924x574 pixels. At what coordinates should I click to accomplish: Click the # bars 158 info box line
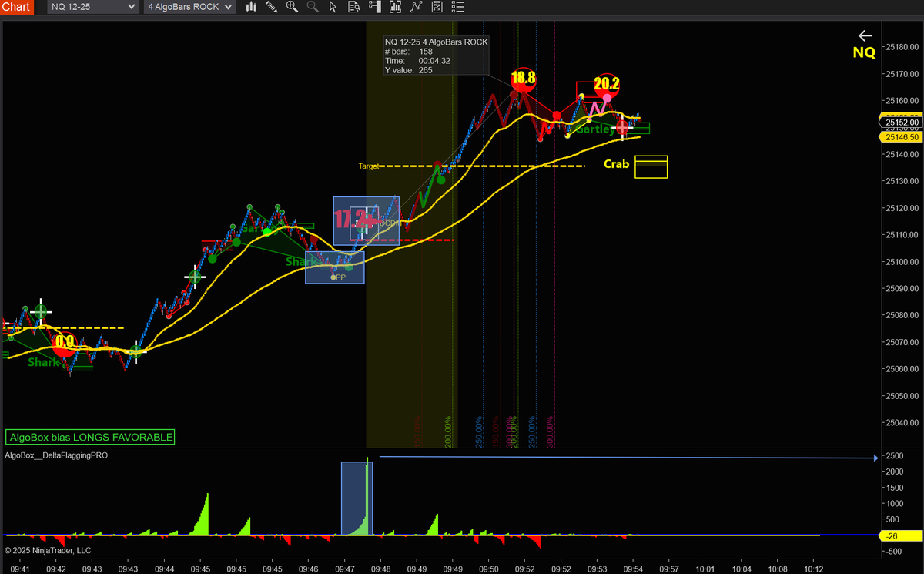pos(409,51)
